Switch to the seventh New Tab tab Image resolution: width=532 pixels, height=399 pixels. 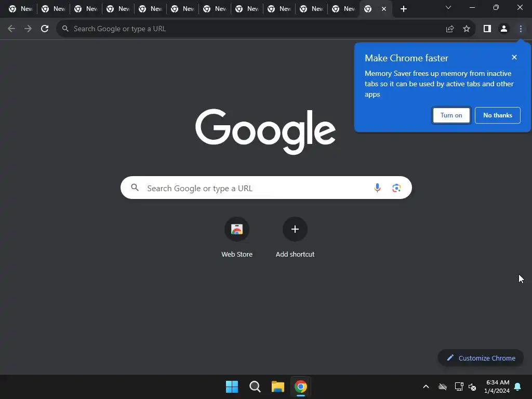click(x=215, y=9)
